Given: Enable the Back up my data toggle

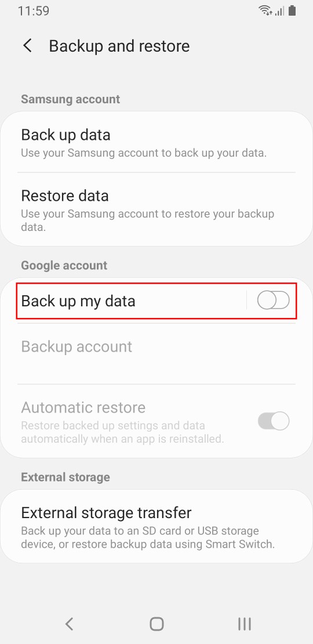Looking at the screenshot, I should click(x=273, y=301).
